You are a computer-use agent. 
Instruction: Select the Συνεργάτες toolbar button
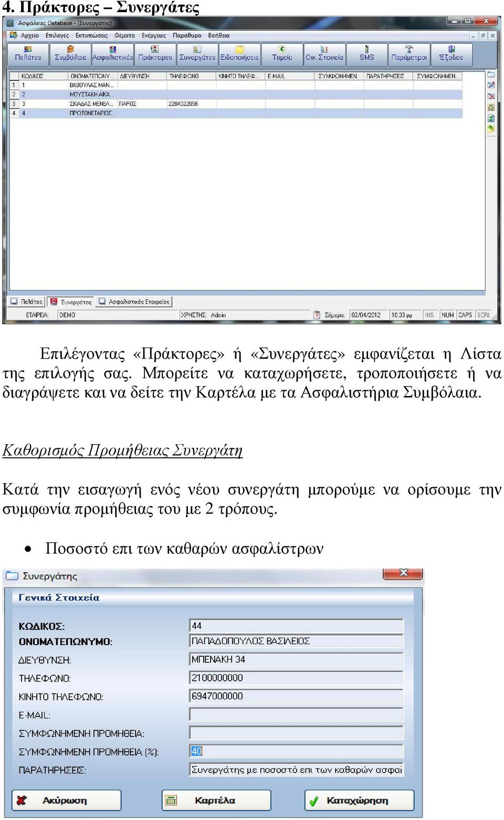pos(197,55)
